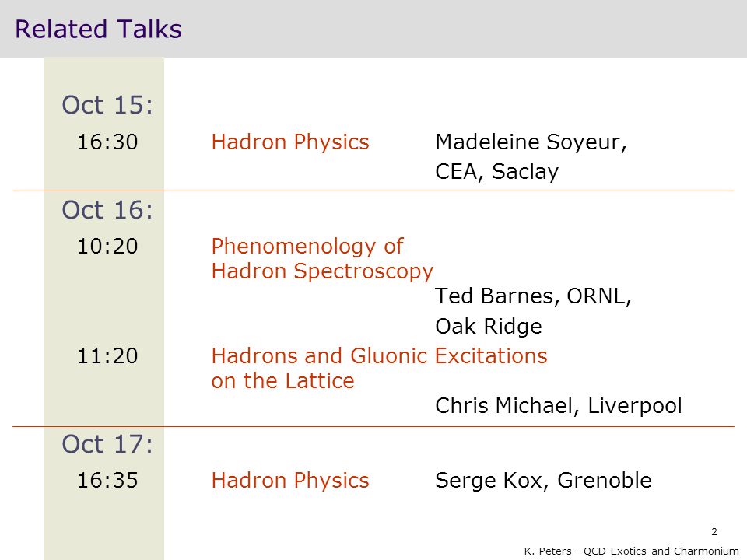Open Phenomenology of Hadron Spectroscopy talk title
The height and width of the screenshot is (560, 747).
(322, 259)
